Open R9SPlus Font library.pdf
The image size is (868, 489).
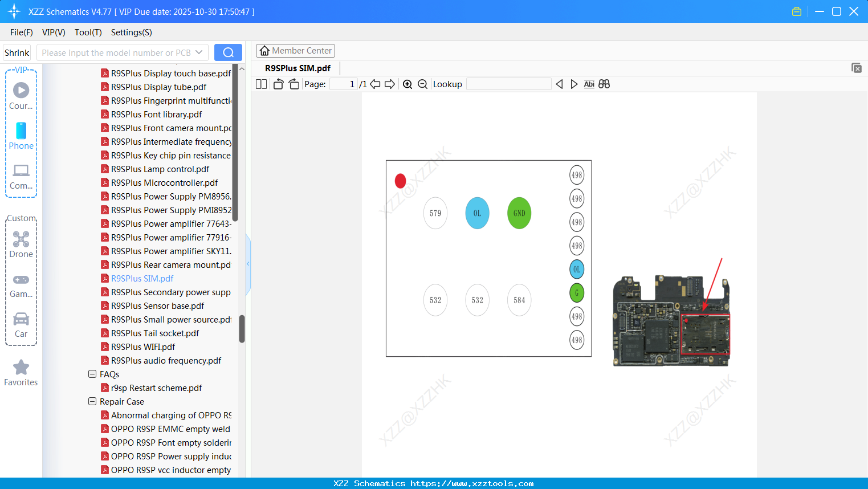click(156, 114)
